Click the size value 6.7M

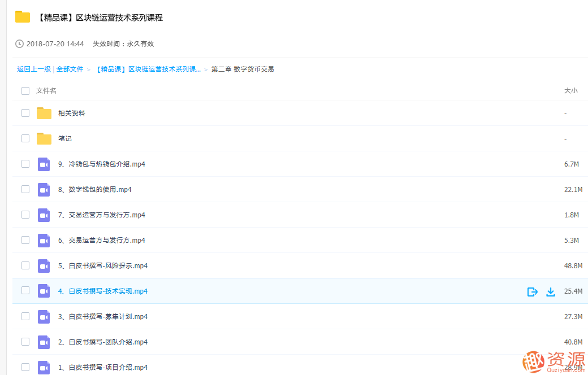(572, 164)
